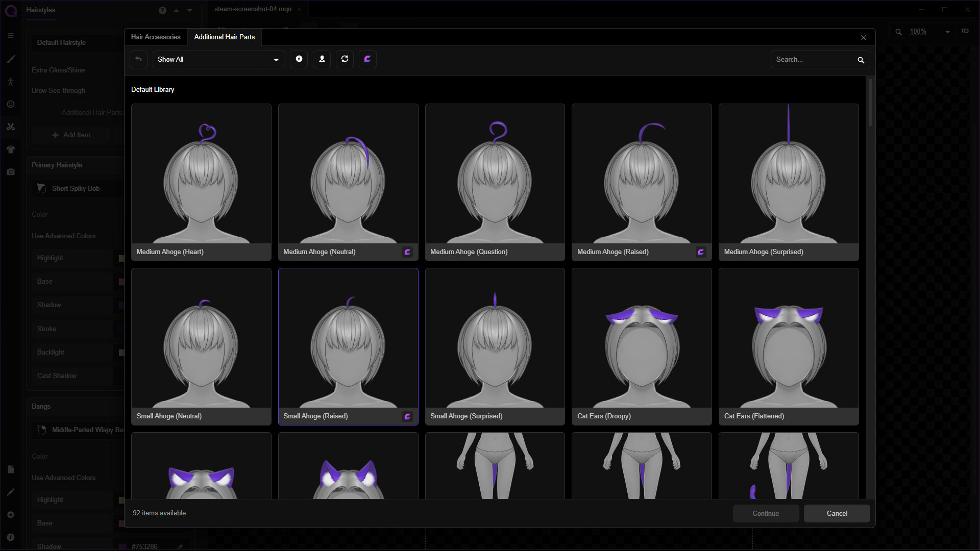The width and height of the screenshot is (980, 551).
Task: Open the paint brush panel
Action: [x=11, y=59]
